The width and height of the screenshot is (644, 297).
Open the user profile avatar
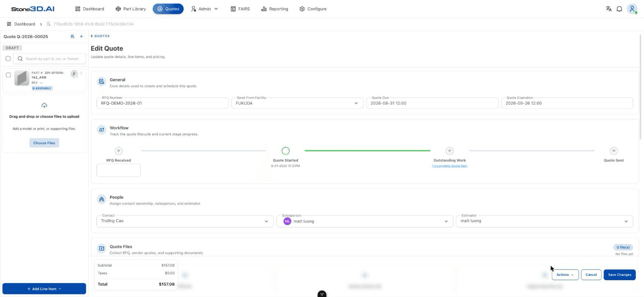tap(632, 9)
